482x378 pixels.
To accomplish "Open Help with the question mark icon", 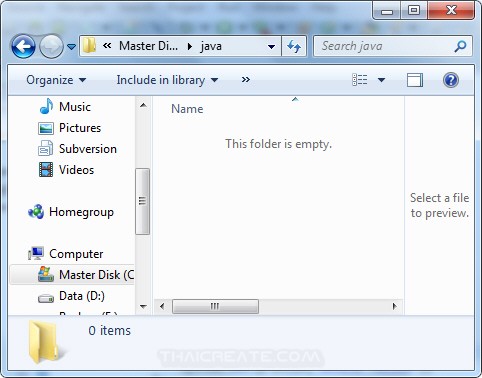I will 451,80.
